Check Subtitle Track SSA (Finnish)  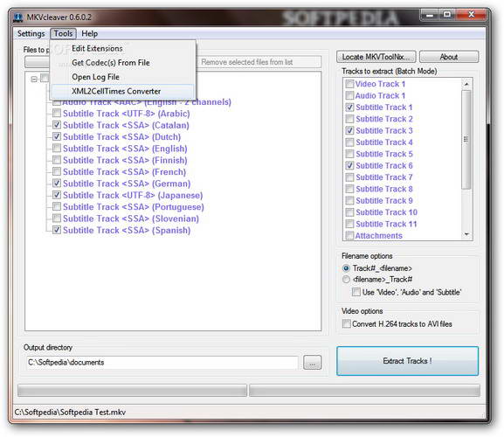[x=57, y=160]
